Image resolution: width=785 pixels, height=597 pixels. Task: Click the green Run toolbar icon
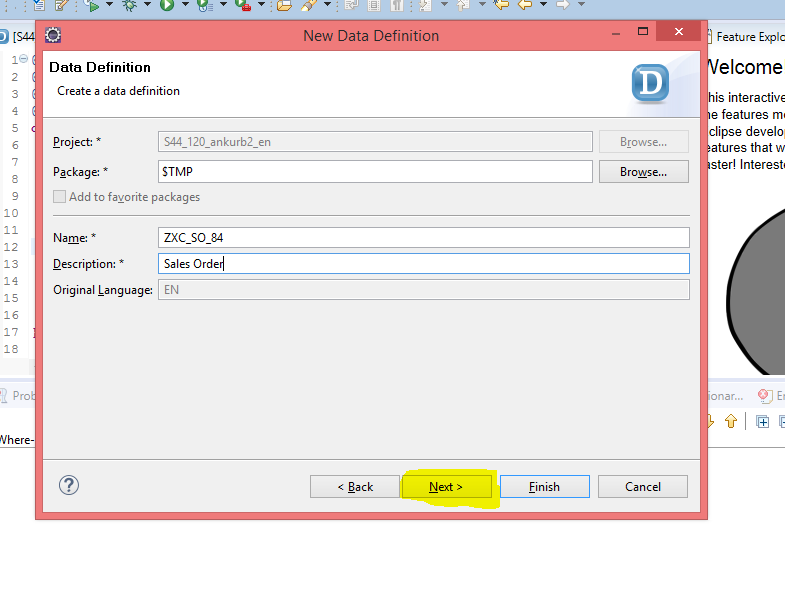pos(166,5)
